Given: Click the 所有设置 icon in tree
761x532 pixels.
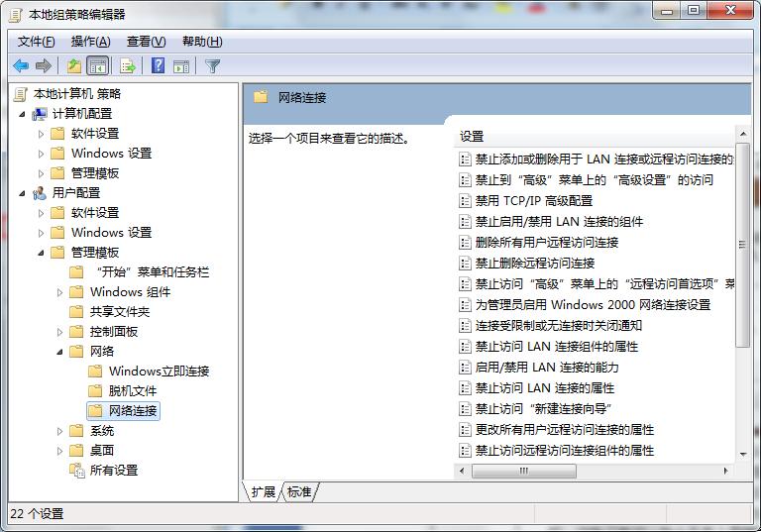Looking at the screenshot, I should click(76, 470).
